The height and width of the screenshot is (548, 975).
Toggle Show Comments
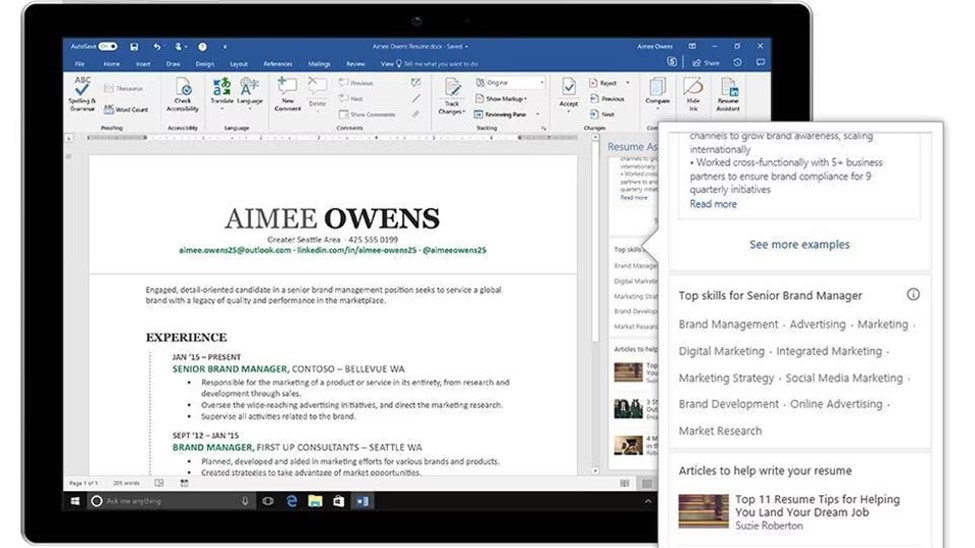point(367,114)
